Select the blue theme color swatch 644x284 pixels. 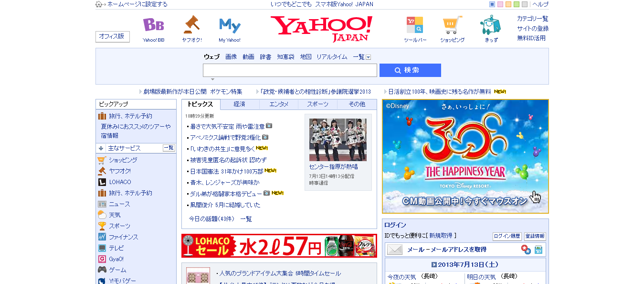(492, 4)
